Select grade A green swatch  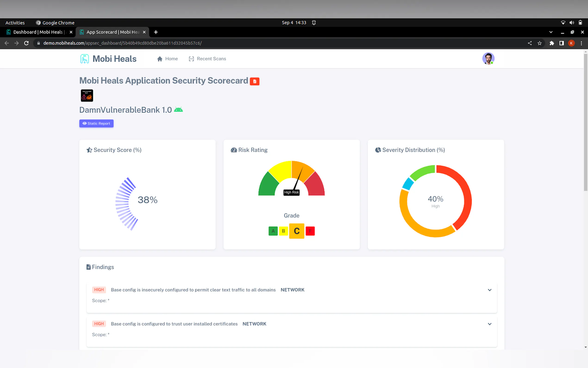coord(273,231)
